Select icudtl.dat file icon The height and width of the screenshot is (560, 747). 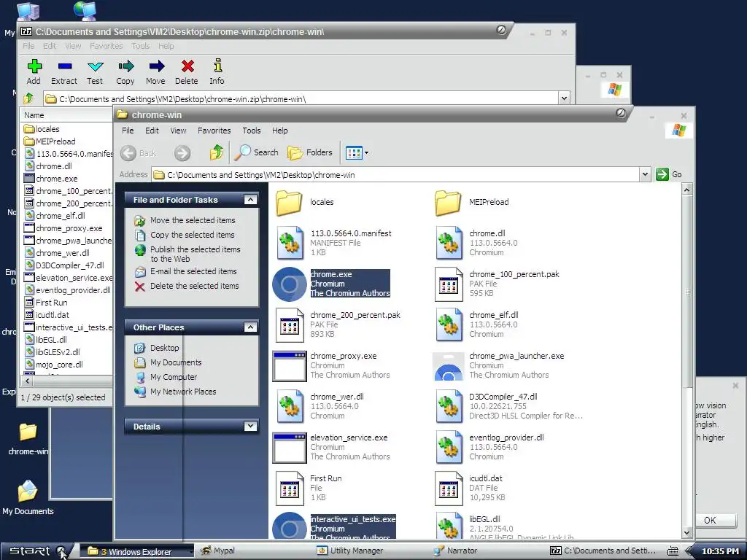point(449,488)
